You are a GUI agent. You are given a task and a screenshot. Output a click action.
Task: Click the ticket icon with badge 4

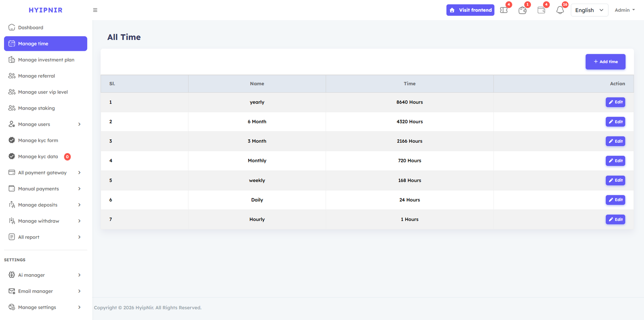click(x=504, y=10)
